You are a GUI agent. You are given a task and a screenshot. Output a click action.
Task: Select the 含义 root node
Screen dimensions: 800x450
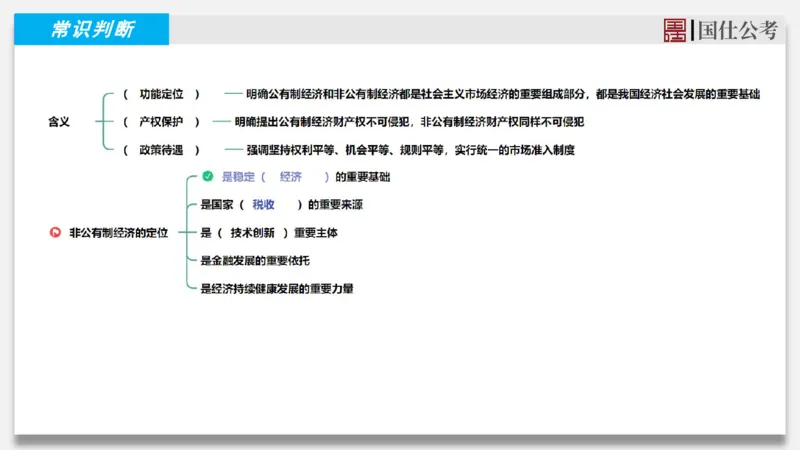(59, 122)
